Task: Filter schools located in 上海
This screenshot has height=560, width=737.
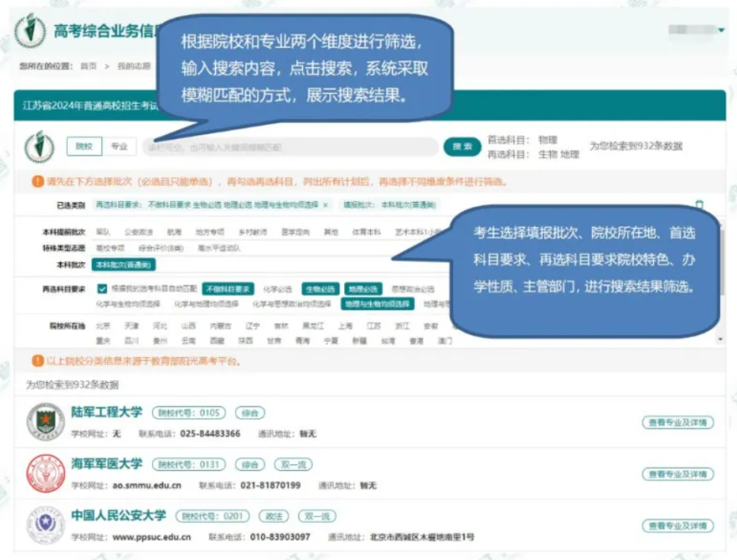Action: click(x=346, y=326)
